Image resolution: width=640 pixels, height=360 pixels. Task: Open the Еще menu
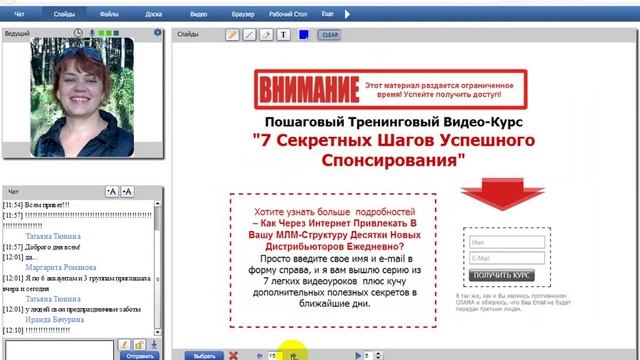pyautogui.click(x=327, y=14)
